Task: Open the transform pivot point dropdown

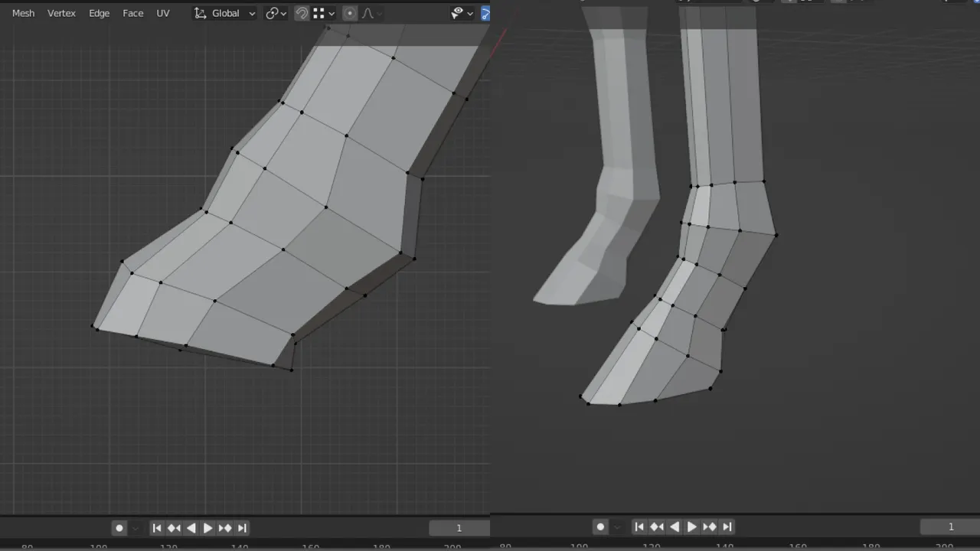Action: coord(276,13)
